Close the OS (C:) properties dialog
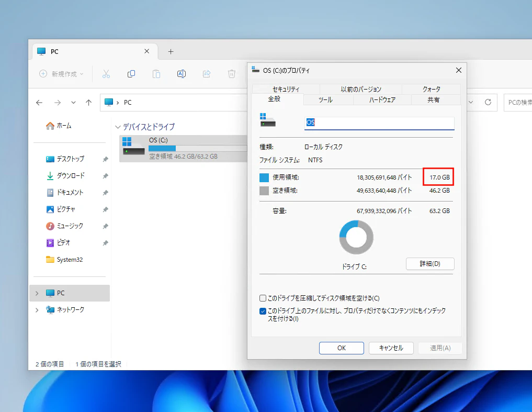Viewport: 532px width, 412px height. tap(459, 70)
